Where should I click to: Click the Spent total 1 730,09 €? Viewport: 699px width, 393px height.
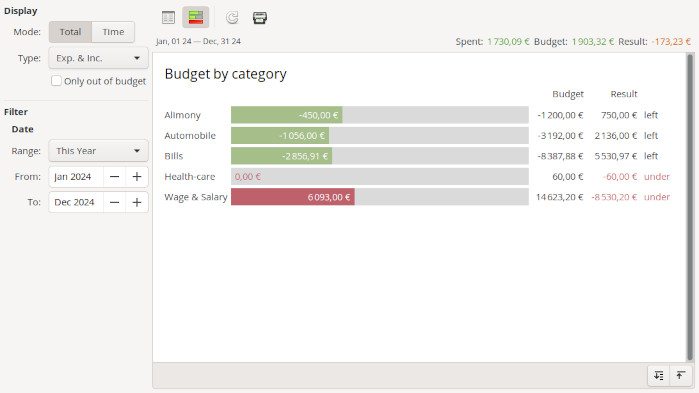[508, 41]
